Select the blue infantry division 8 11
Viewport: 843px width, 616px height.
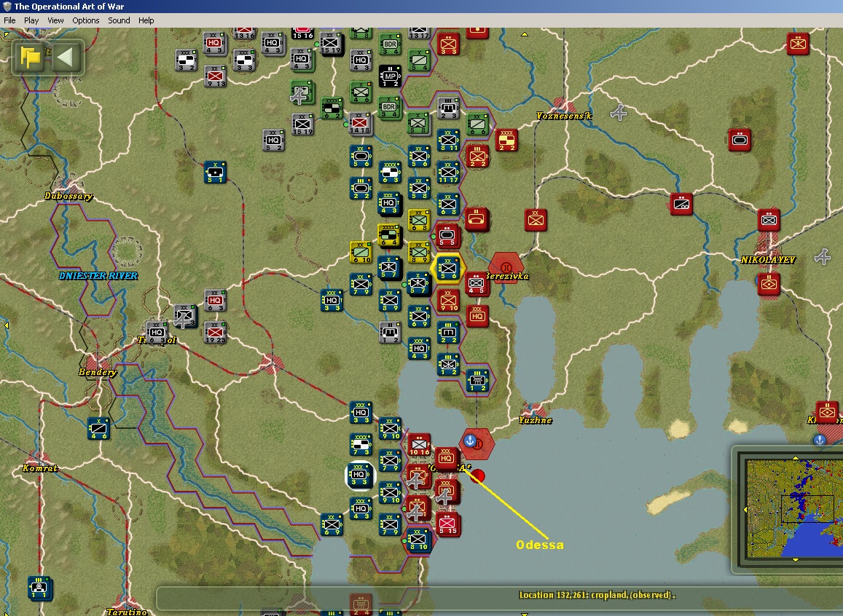pyautogui.click(x=448, y=140)
